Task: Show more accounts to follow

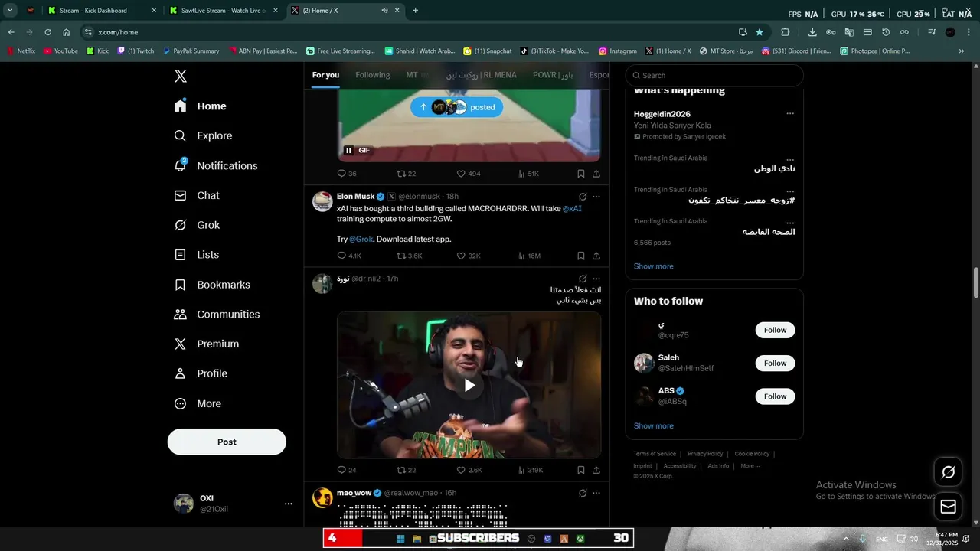Action: tap(653, 426)
